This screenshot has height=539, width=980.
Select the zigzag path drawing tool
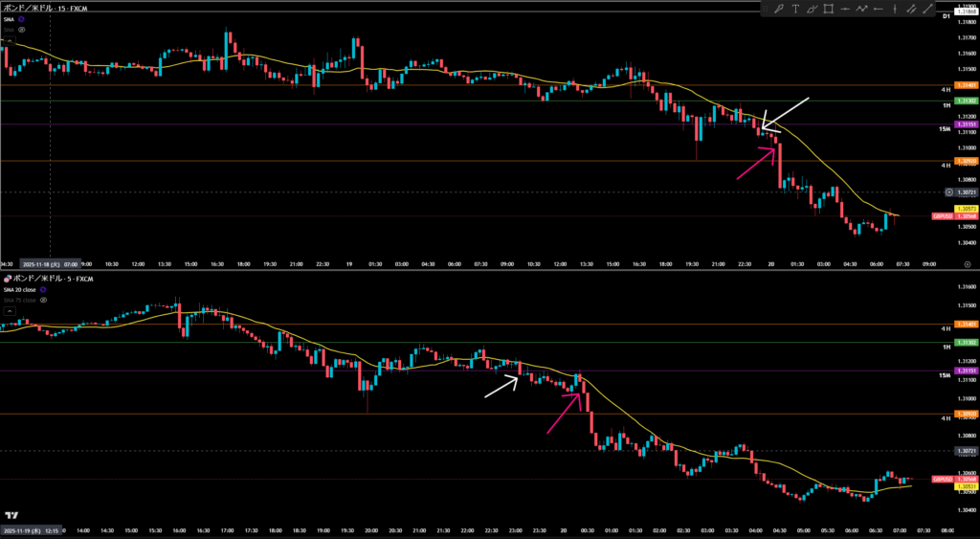coord(861,9)
